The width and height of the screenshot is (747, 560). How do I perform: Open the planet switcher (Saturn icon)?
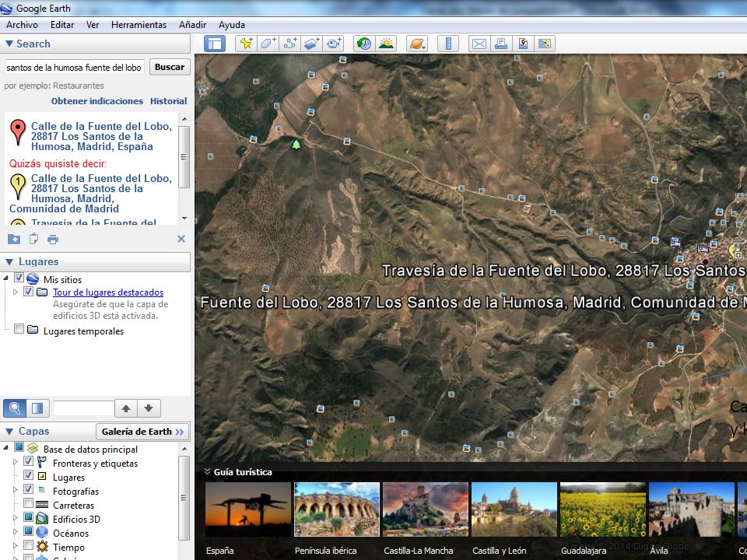tap(417, 44)
